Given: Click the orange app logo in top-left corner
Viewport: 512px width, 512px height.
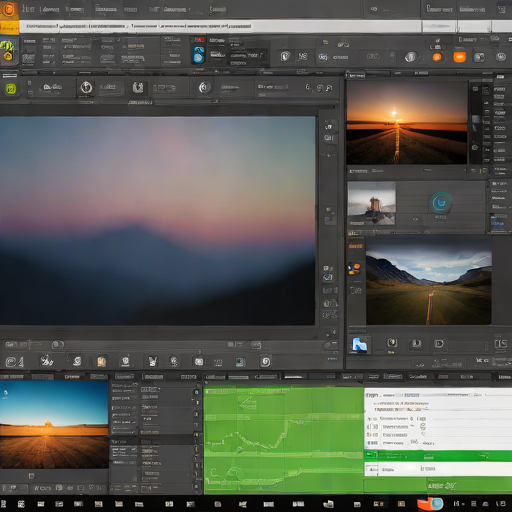Looking at the screenshot, I should click(x=9, y=10).
